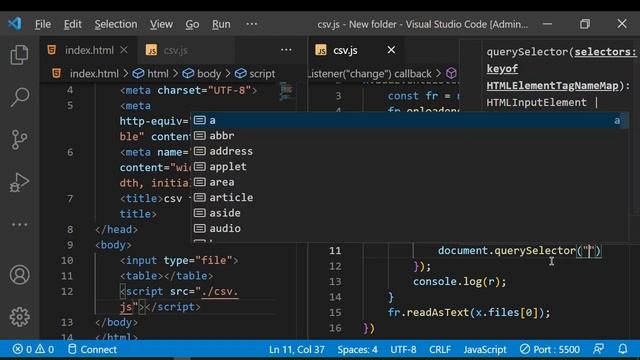Select suggestion 'a' in autocomplete list

click(x=409, y=120)
